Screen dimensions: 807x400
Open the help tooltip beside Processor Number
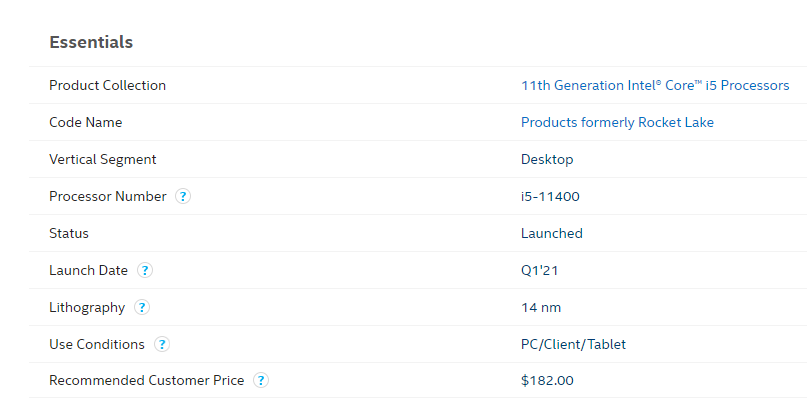click(183, 196)
